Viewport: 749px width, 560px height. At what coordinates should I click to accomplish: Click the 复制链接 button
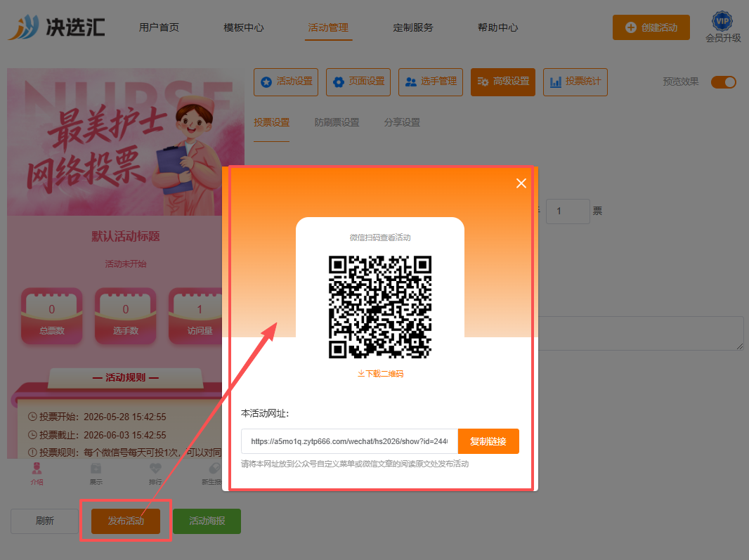[488, 441]
